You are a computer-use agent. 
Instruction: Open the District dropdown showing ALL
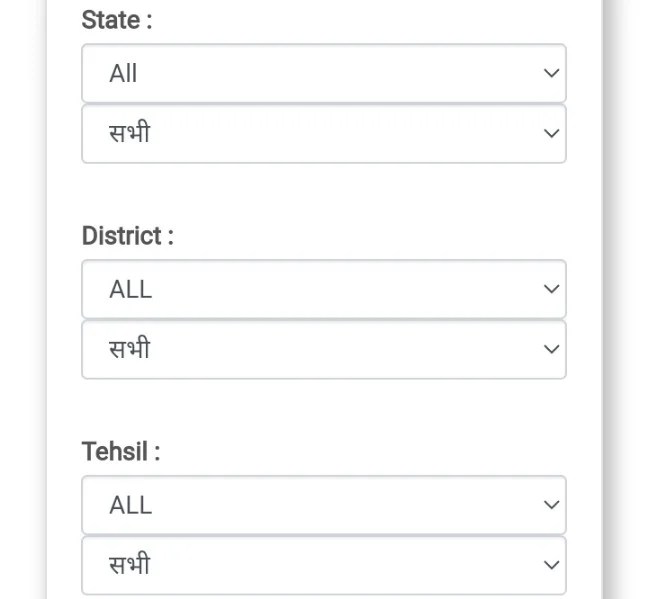tap(323, 289)
